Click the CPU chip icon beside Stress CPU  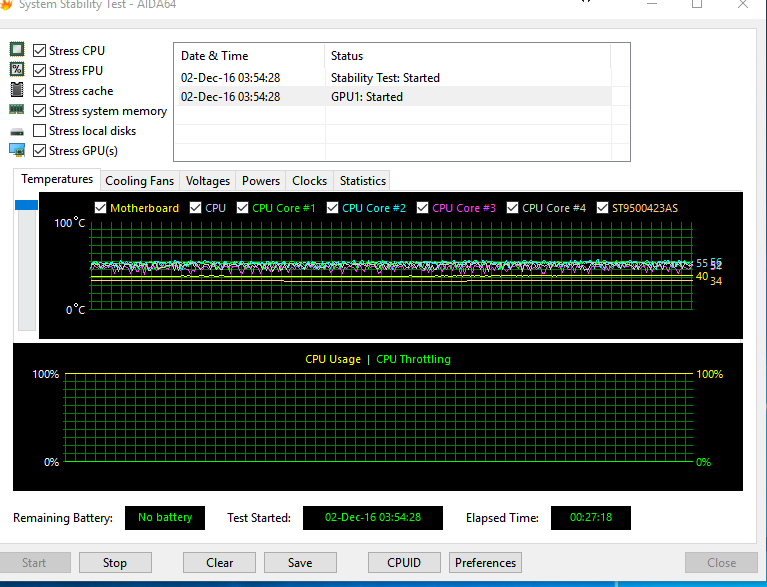[x=16, y=50]
